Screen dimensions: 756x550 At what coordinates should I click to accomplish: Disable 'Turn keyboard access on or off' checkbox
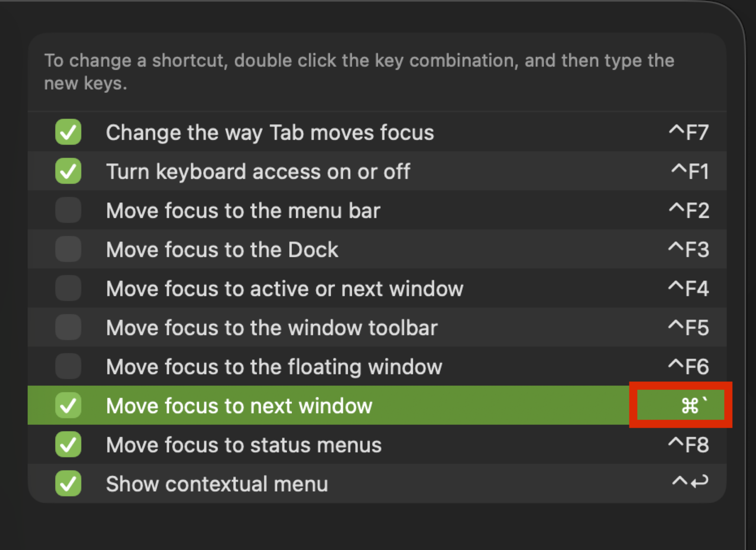click(68, 171)
